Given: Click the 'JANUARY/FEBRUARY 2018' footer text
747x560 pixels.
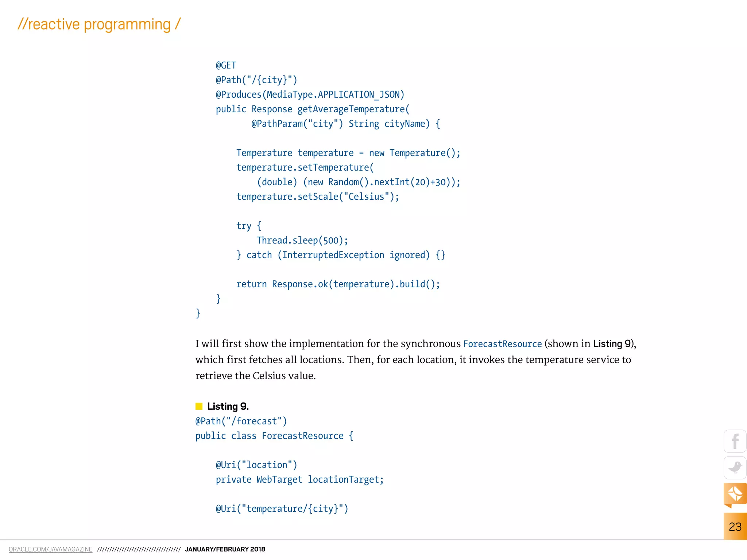Looking at the screenshot, I should [x=225, y=549].
